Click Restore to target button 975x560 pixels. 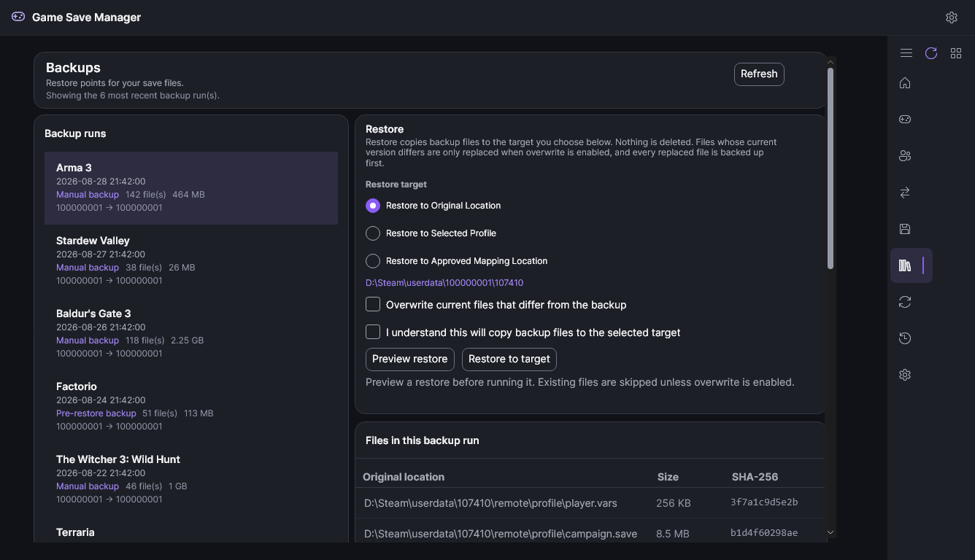(x=509, y=359)
